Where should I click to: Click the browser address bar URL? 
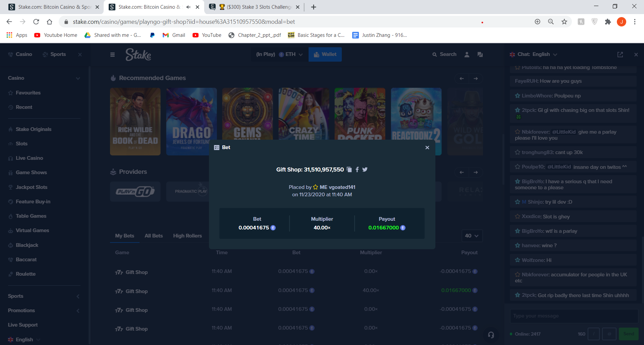pyautogui.click(x=184, y=22)
